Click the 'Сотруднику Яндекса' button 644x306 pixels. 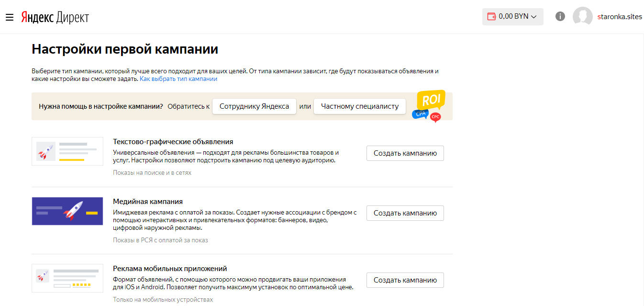pyautogui.click(x=254, y=106)
